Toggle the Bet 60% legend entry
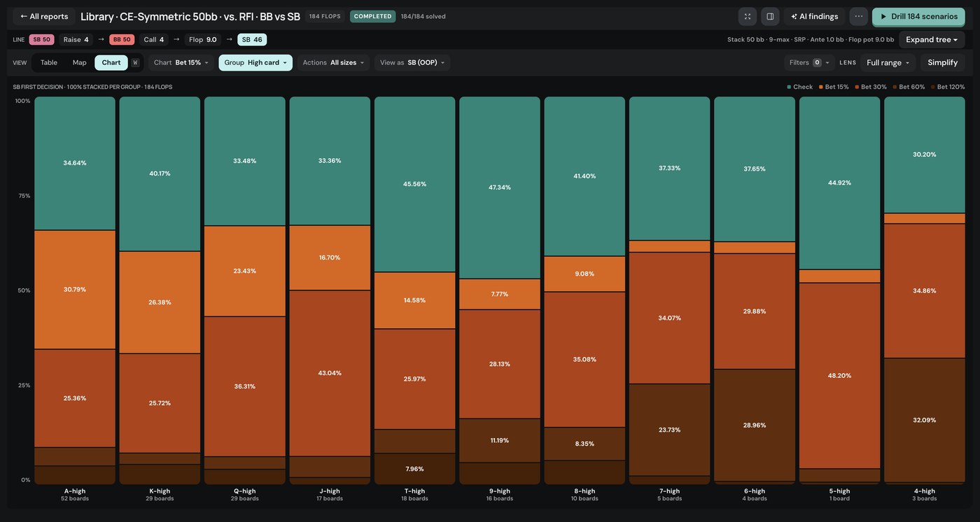Image resolution: width=980 pixels, height=522 pixels. point(909,87)
